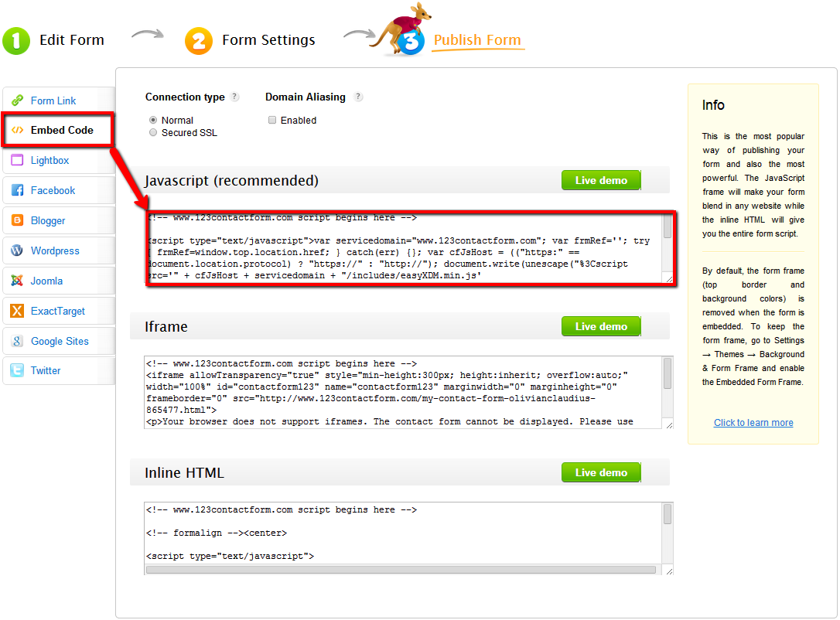Click the Google Sites logo icon
The image size is (840, 620).
click(x=17, y=341)
